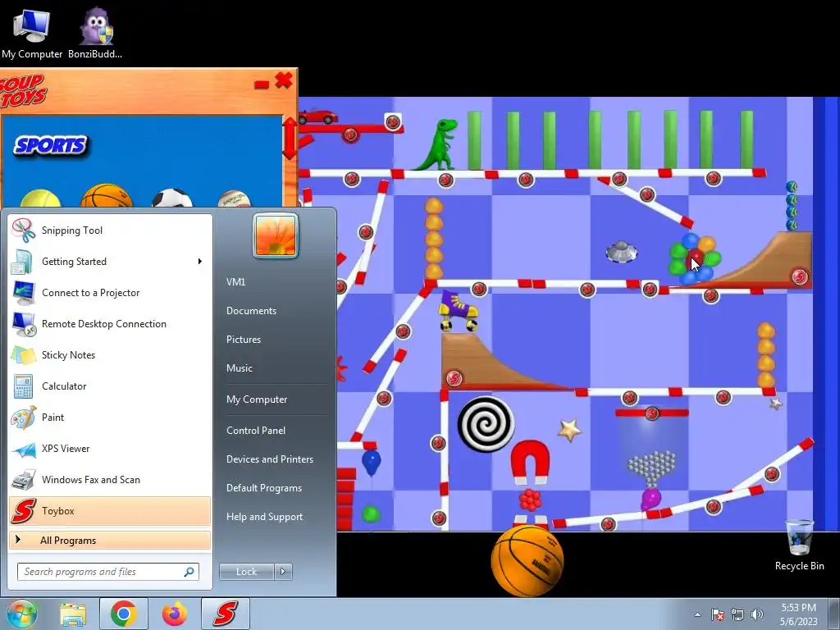The height and width of the screenshot is (630, 840).
Task: Click the red horseshoe magnet toy
Action: pos(531,462)
